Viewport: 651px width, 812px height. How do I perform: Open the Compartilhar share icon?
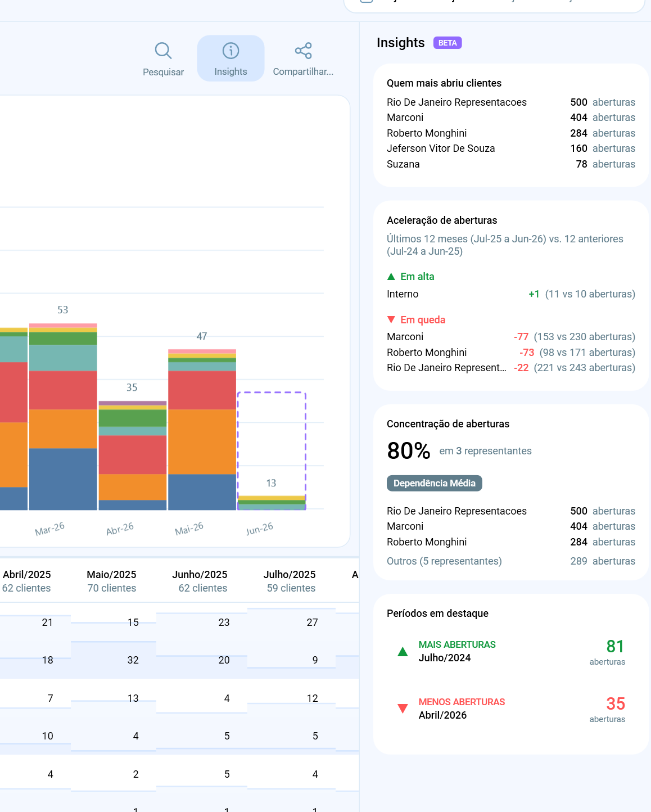click(x=303, y=51)
